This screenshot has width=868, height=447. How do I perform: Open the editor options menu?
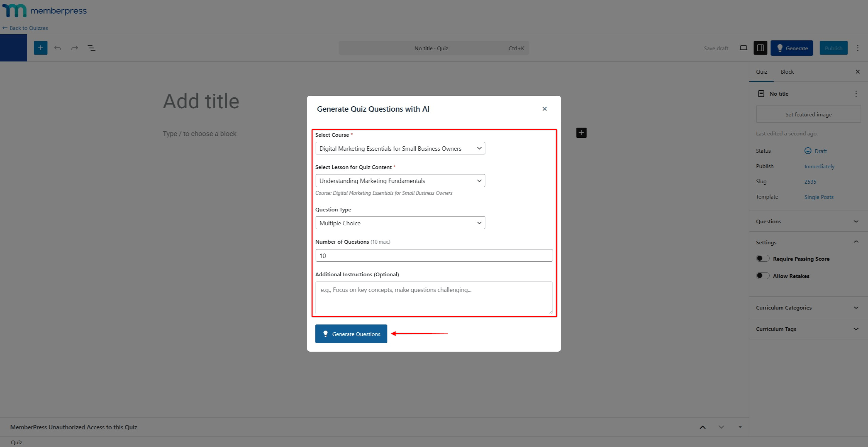coord(858,48)
